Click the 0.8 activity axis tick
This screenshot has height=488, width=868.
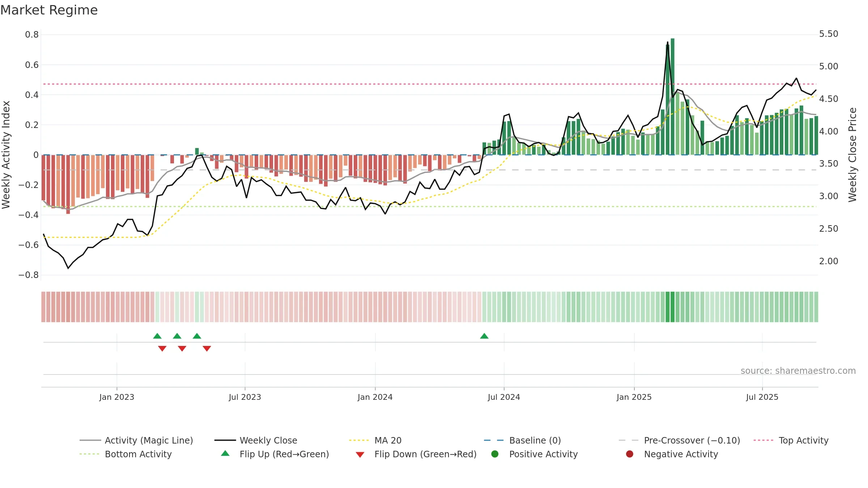[32, 35]
